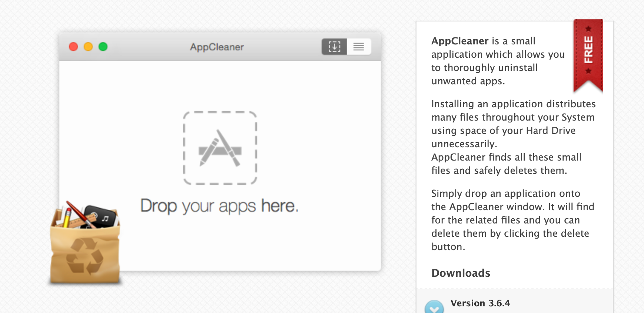Open the Version 3.6.4 download link
This screenshot has width=644, height=313.
click(480, 303)
